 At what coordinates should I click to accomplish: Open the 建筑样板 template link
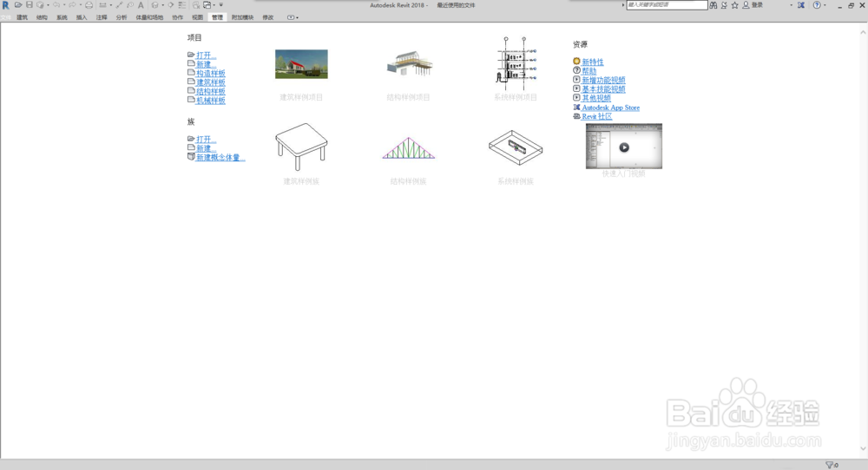211,82
